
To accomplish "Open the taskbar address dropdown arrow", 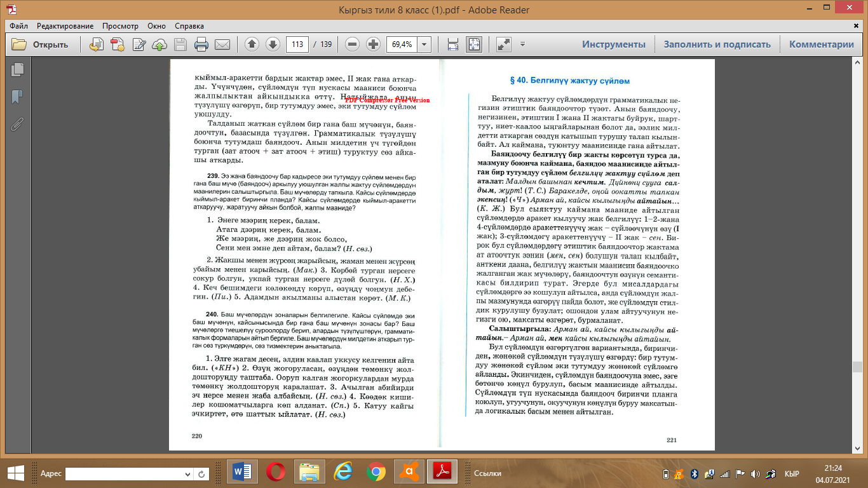I will [x=187, y=473].
